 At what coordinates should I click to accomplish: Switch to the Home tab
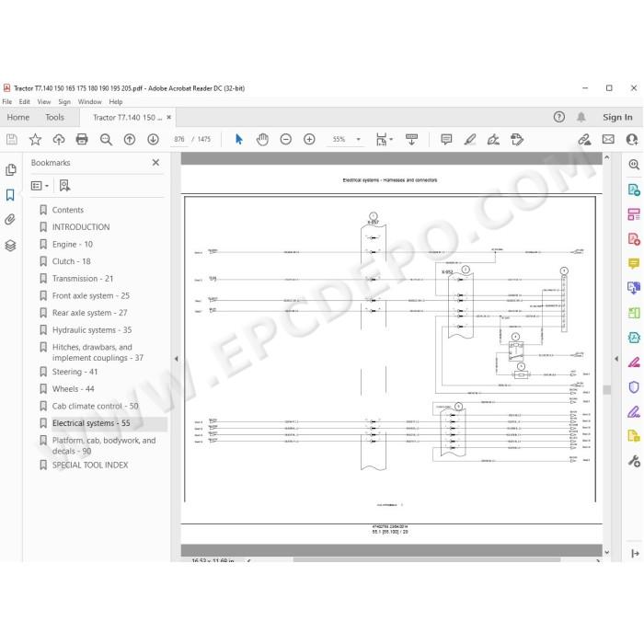(18, 117)
